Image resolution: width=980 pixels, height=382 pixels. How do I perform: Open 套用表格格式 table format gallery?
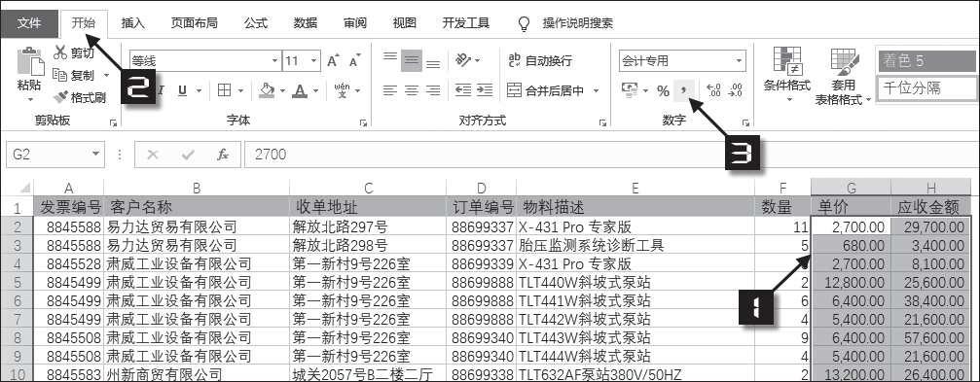tap(844, 76)
